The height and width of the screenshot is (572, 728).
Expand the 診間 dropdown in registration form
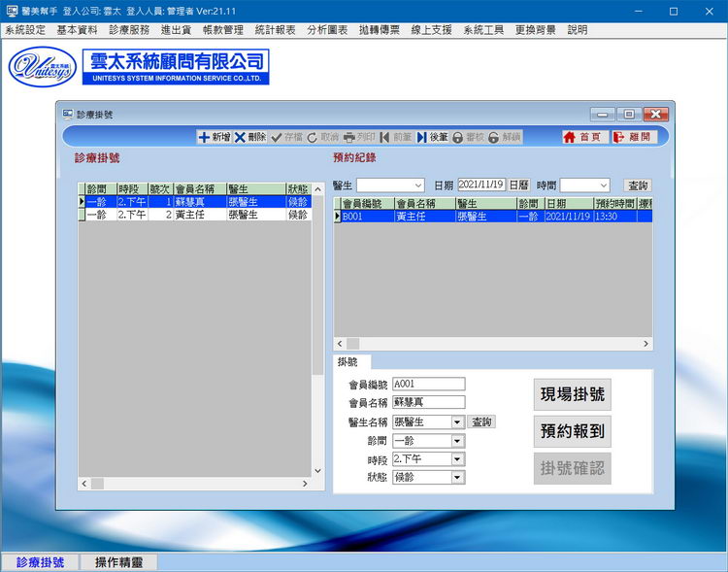(457, 441)
